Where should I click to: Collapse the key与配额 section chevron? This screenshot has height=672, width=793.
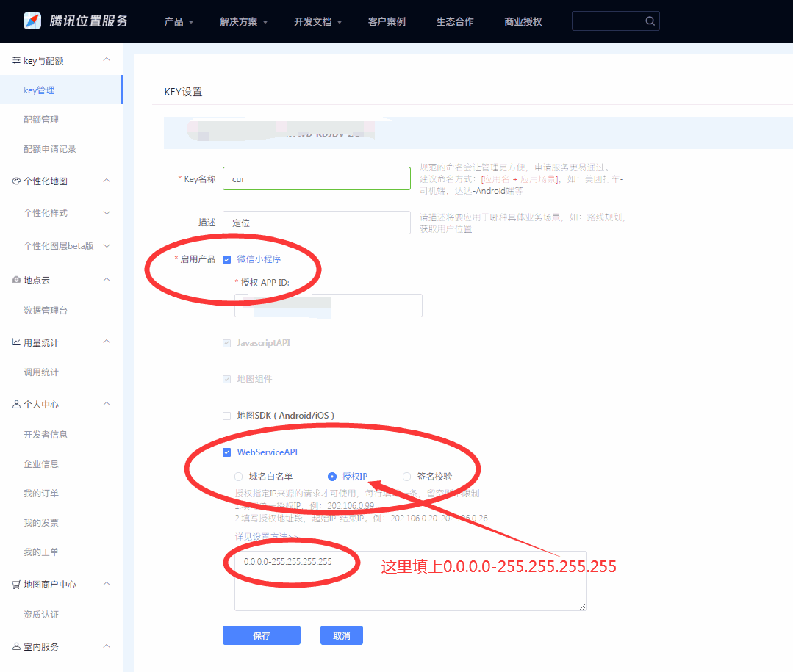(107, 59)
